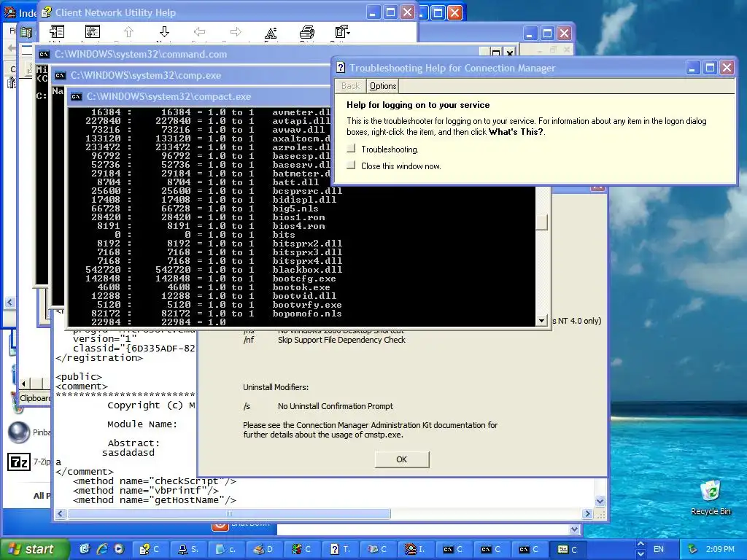747x560 pixels.
Task: Select the Close this window now box
Action: (x=351, y=166)
